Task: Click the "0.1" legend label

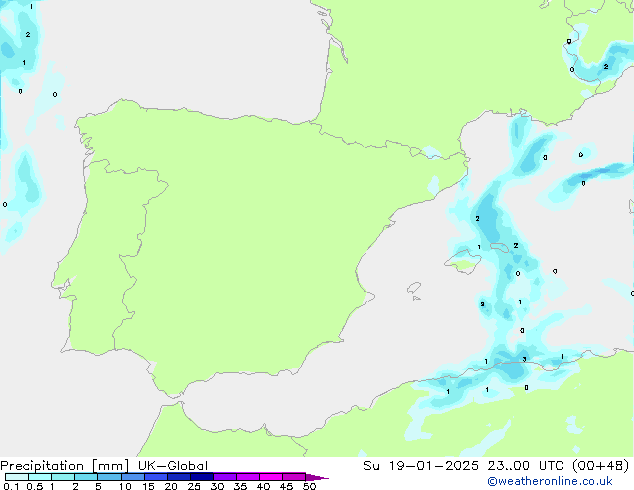Action: [x=11, y=486]
